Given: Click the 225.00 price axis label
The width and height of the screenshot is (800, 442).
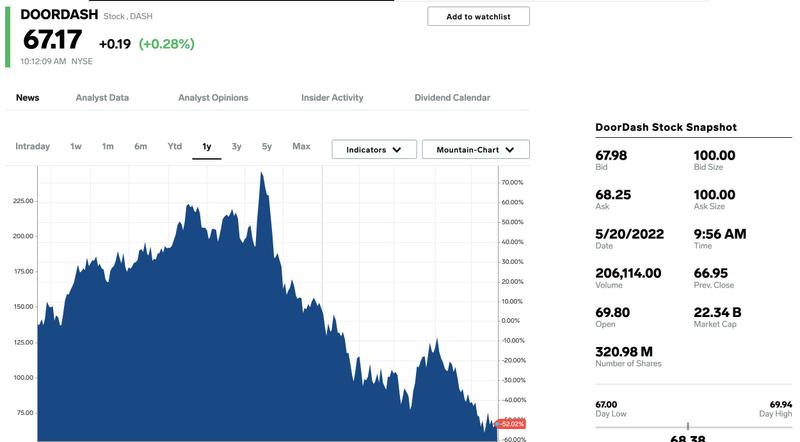Looking at the screenshot, I should [23, 201].
